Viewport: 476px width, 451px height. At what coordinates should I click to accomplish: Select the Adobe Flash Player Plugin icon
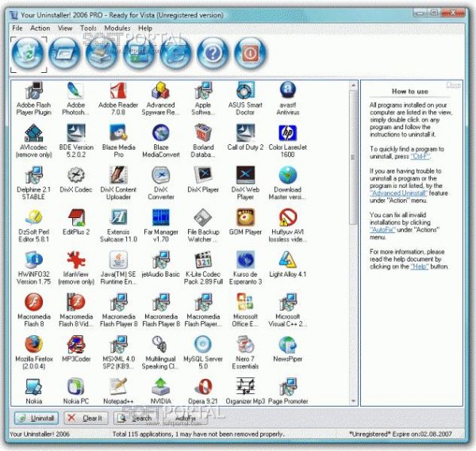(x=33, y=90)
